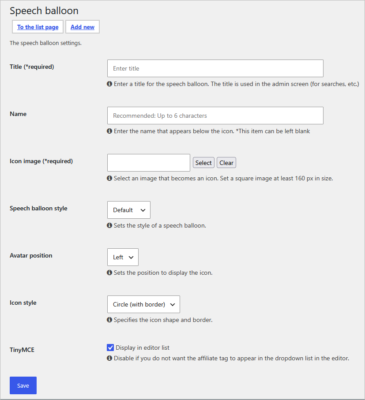The height and width of the screenshot is (400, 365).
Task: Open the 'To the list page' link
Action: click(x=38, y=27)
